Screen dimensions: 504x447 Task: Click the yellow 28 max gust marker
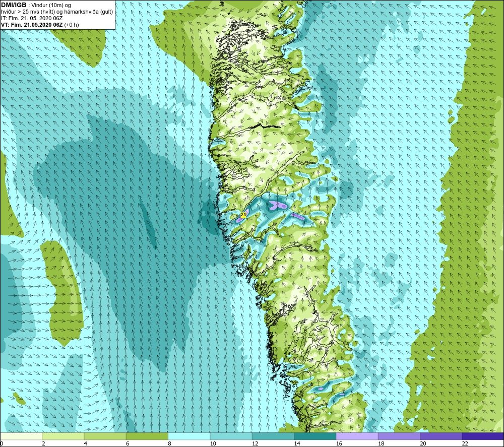coord(243,215)
